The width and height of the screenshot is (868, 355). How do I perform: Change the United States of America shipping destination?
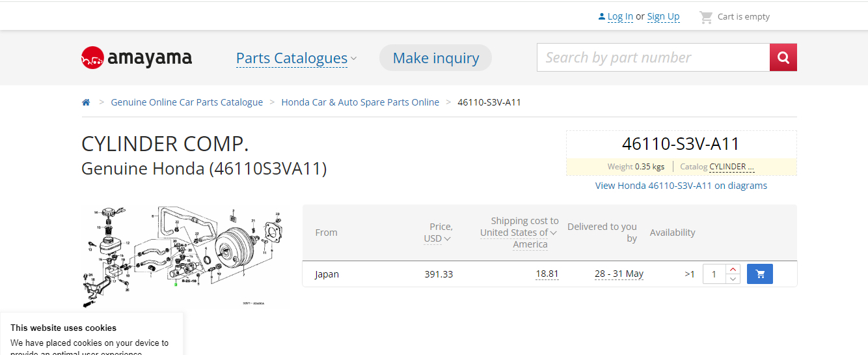coord(519,233)
